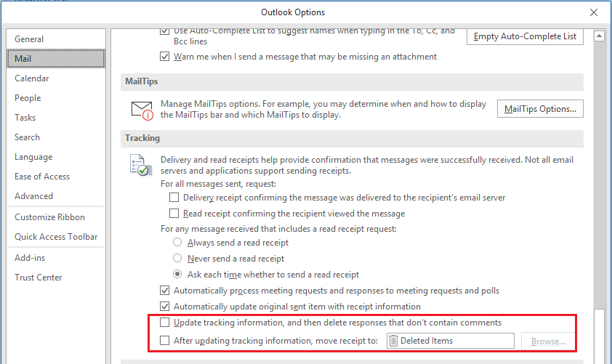Click the MailTips section header
The width and height of the screenshot is (612, 364).
[x=352, y=81]
